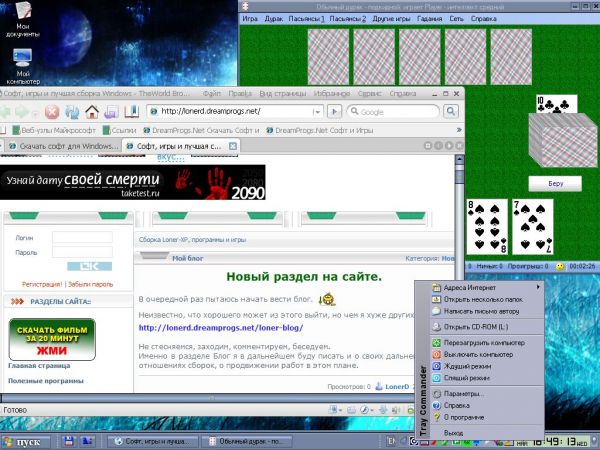
Task: Click the browser Stop button (red X)
Action: pos(51,111)
